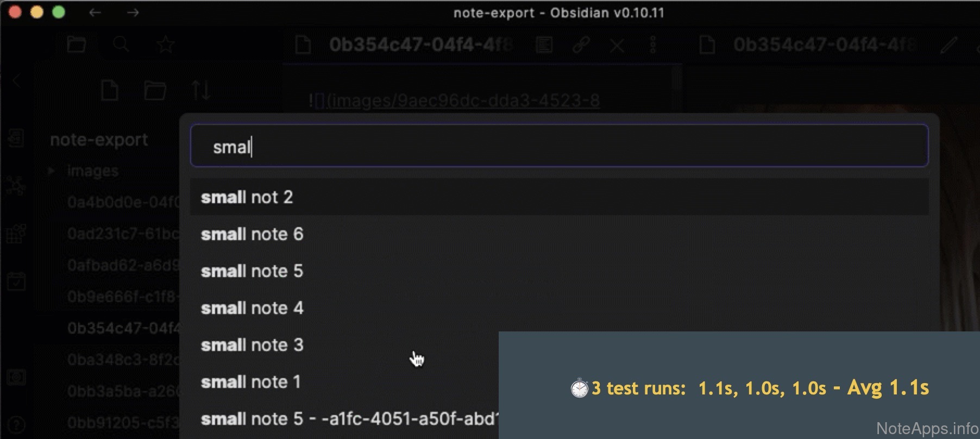980x439 pixels.
Task: Navigate back with the left arrow
Action: tap(95, 12)
